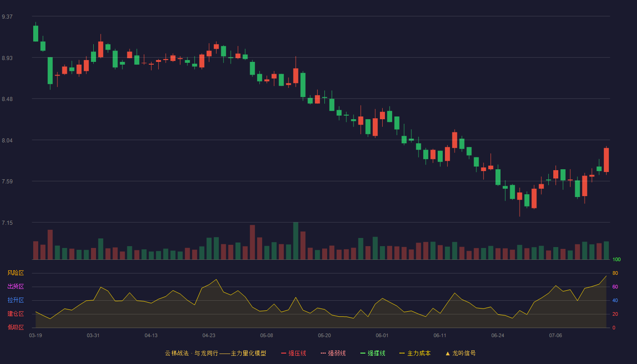Select the 低吸区 zone label
Image resolution: width=637 pixels, height=364 pixels.
[x=15, y=327]
